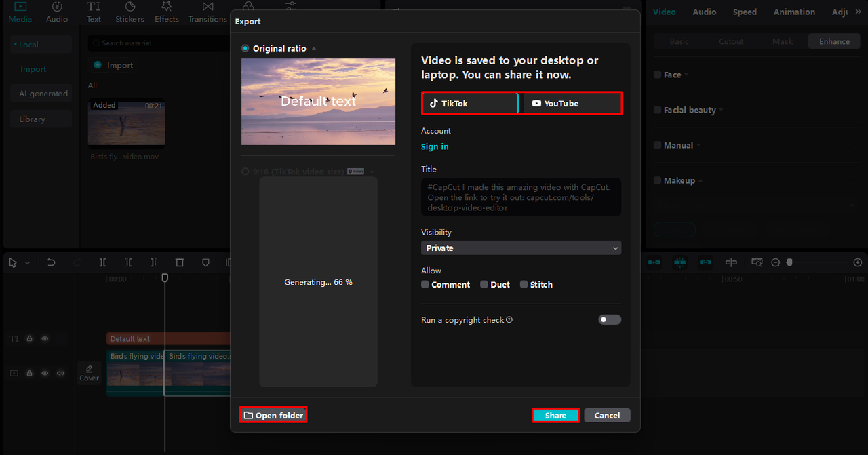868x455 pixels.
Task: Expand the Original ratio arrow
Action: [314, 49]
